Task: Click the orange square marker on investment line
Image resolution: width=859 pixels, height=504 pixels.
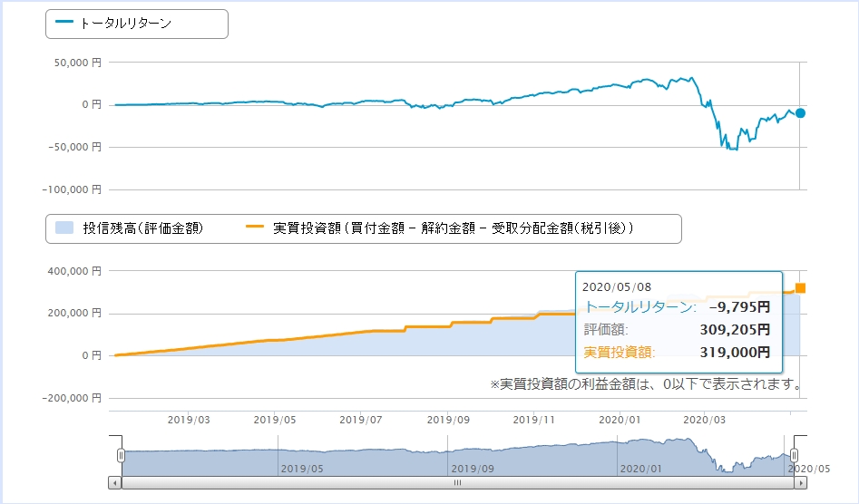Action: (x=800, y=288)
